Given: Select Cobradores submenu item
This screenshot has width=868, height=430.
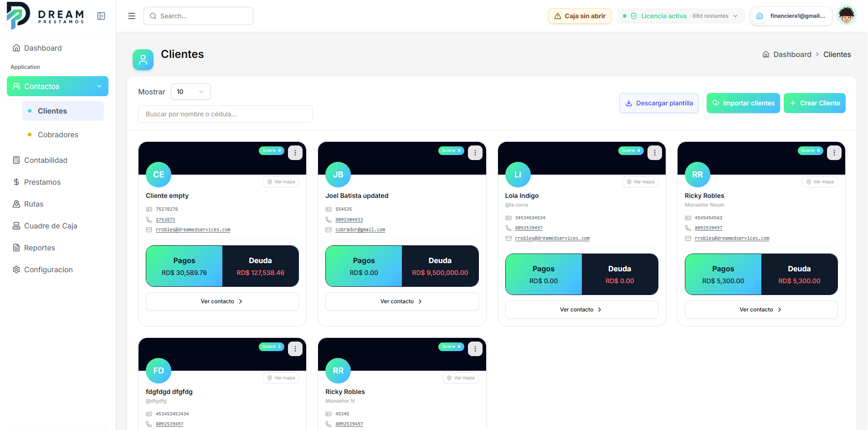Looking at the screenshot, I should [x=63, y=135].
